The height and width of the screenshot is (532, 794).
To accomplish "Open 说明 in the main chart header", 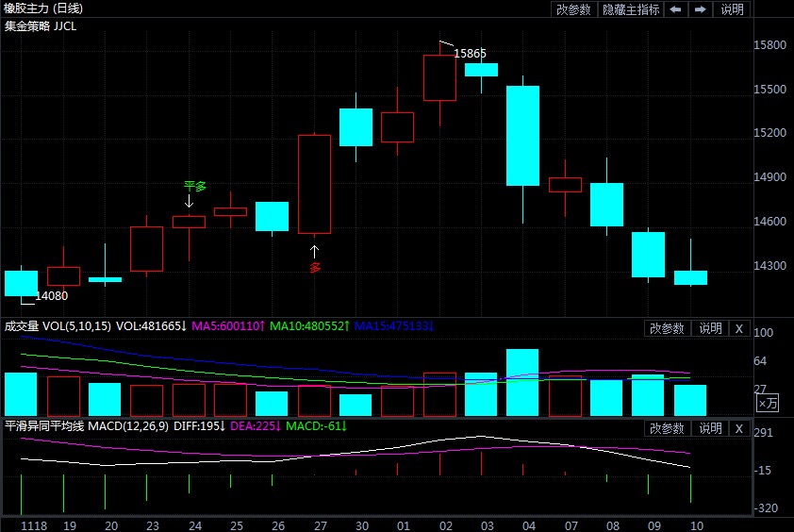I will 732,9.
